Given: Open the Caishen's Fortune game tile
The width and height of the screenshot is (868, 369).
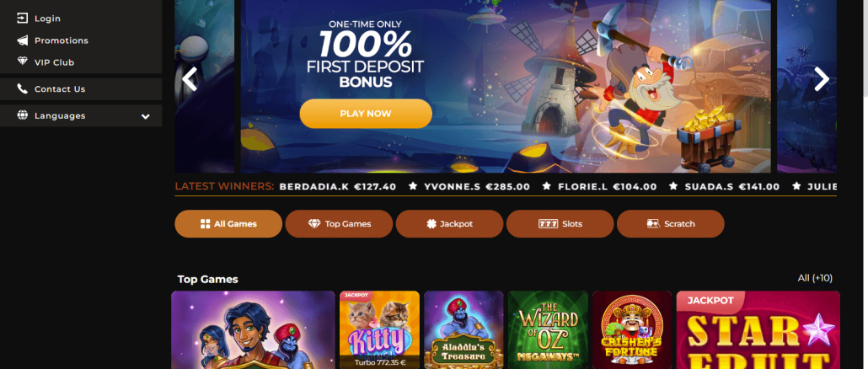Looking at the screenshot, I should (x=632, y=329).
